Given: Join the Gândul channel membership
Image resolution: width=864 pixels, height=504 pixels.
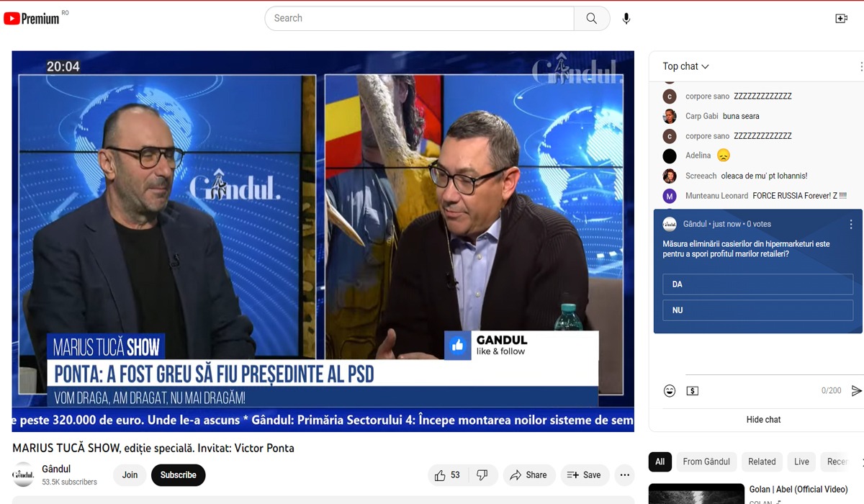Looking at the screenshot, I should pyautogui.click(x=130, y=475).
